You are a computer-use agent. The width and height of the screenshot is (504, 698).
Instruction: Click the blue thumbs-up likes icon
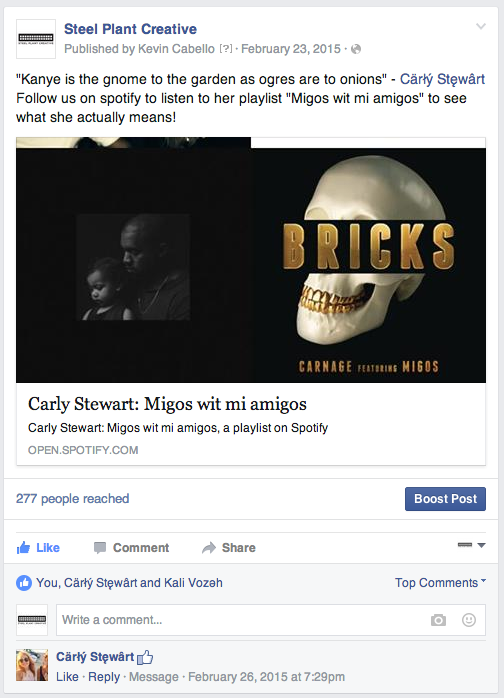coord(24,583)
